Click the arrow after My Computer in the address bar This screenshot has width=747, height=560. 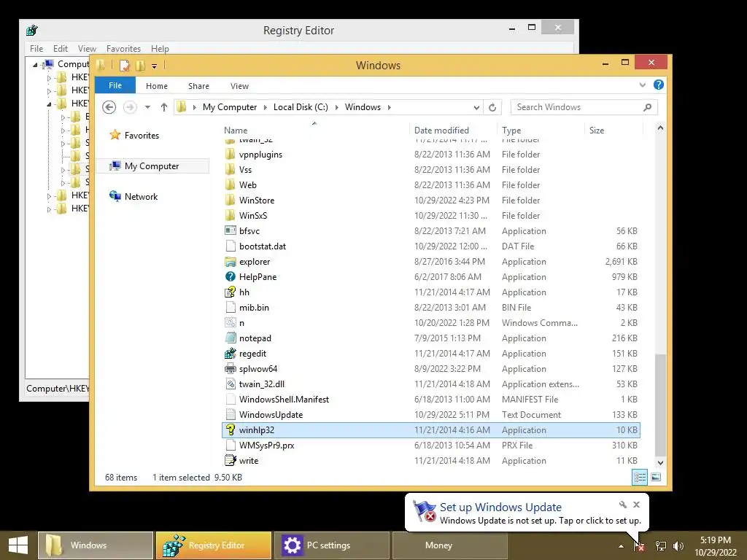266,107
